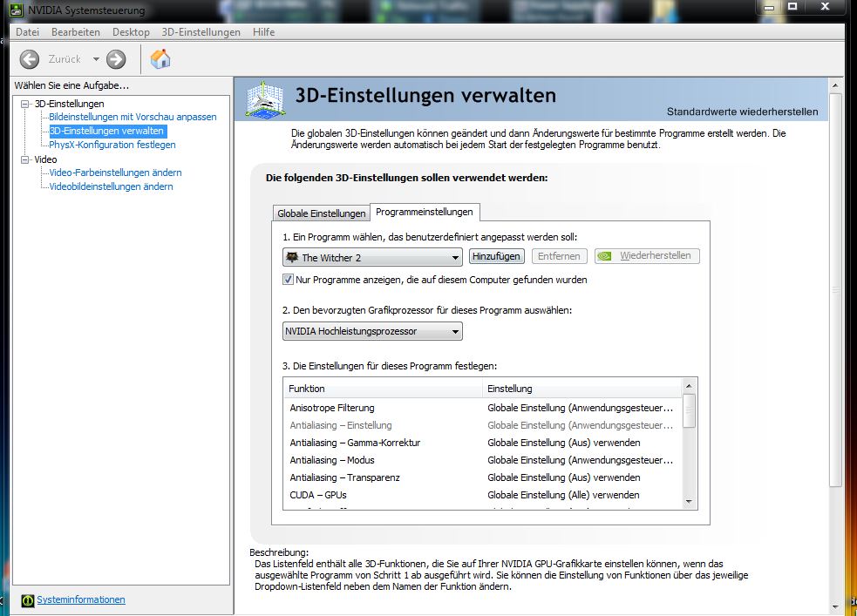Select CUDA – GPUs row
This screenshot has width=857, height=616.
[x=483, y=495]
